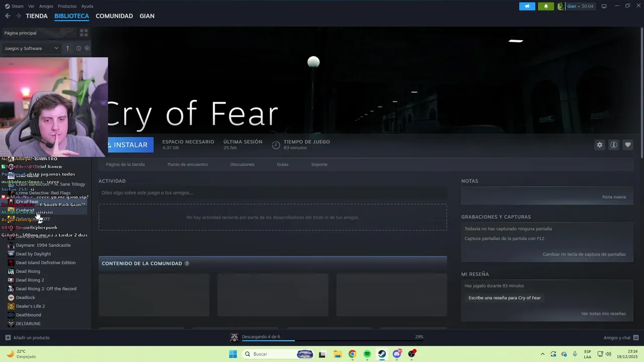Screen dimensions: 644x362
Task: Click the Gian profile avatar
Action: point(561,6)
